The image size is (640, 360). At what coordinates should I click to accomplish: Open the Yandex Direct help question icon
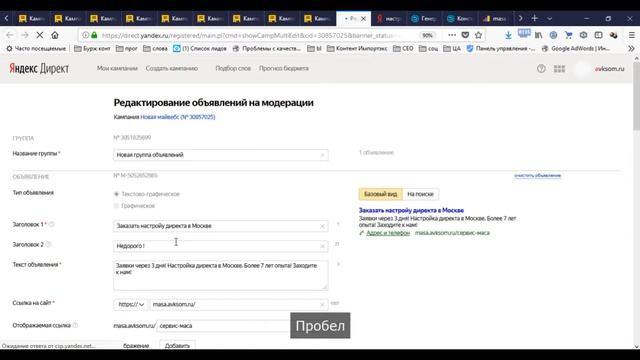541,69
